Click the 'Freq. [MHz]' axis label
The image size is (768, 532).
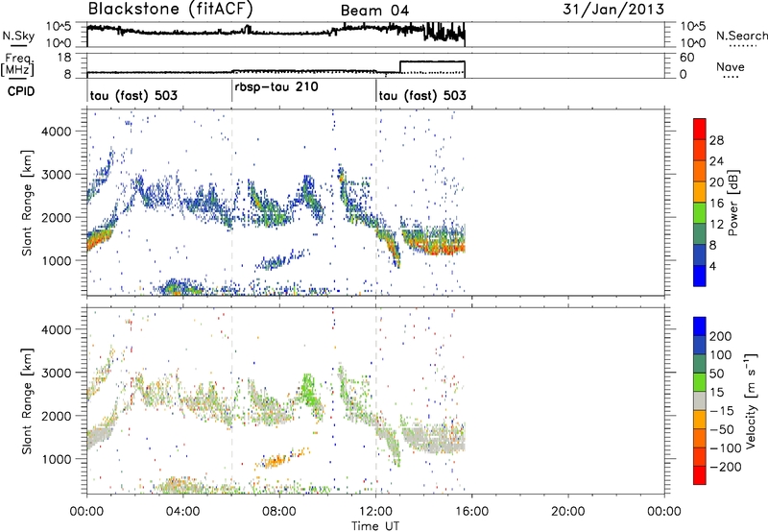click(17, 65)
